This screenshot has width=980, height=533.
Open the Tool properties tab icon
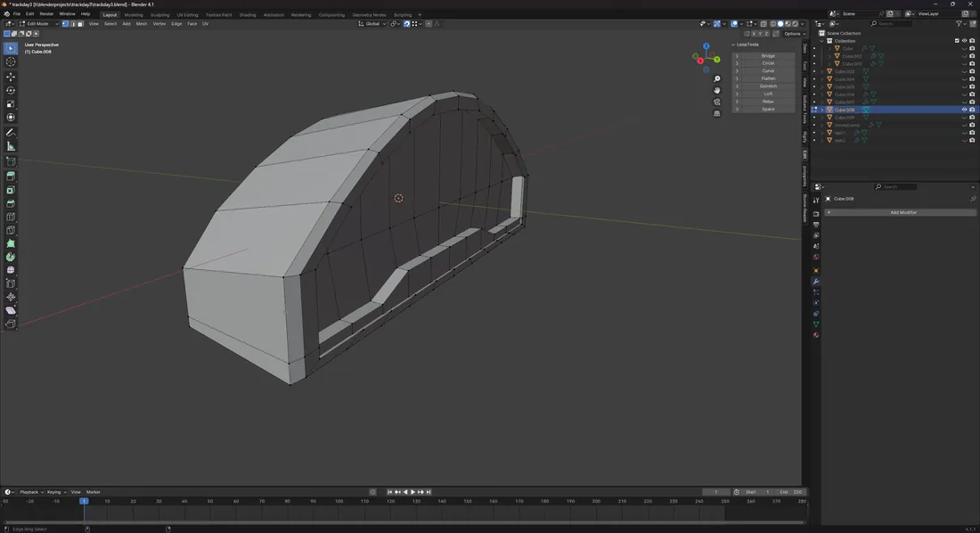pyautogui.click(x=815, y=201)
